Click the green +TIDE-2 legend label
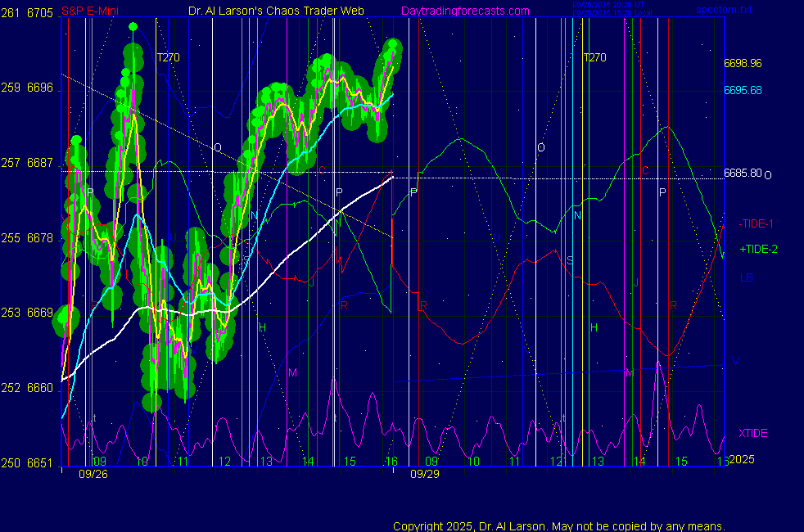This screenshot has width=804, height=532. coord(757,249)
